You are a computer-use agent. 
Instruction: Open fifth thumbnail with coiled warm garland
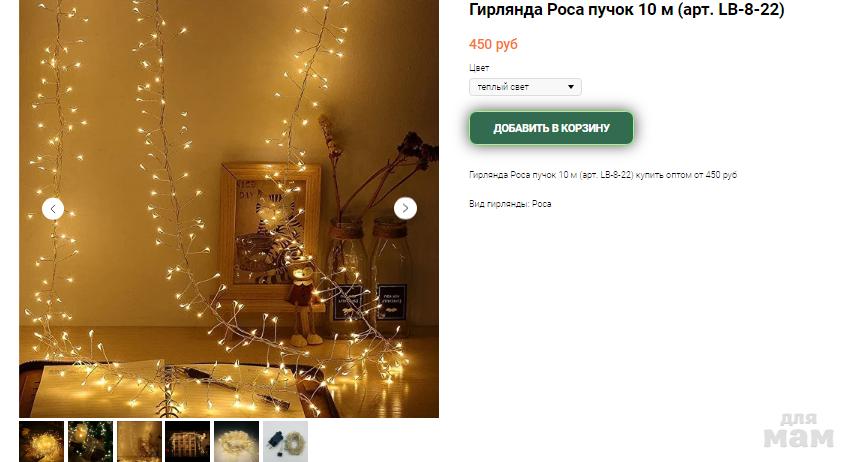tap(236, 441)
